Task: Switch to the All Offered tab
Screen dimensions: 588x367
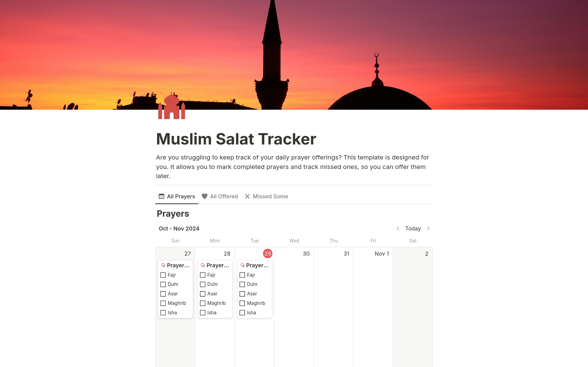Action: click(224, 196)
